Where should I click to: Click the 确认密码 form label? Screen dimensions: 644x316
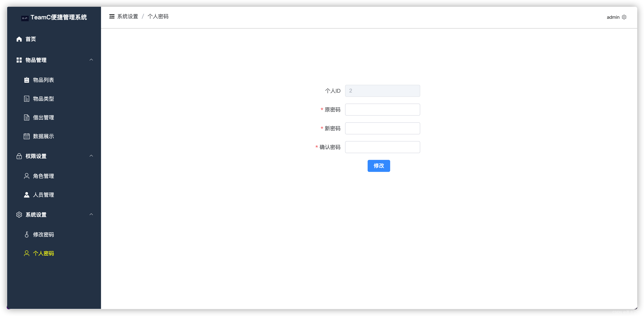pyautogui.click(x=330, y=147)
